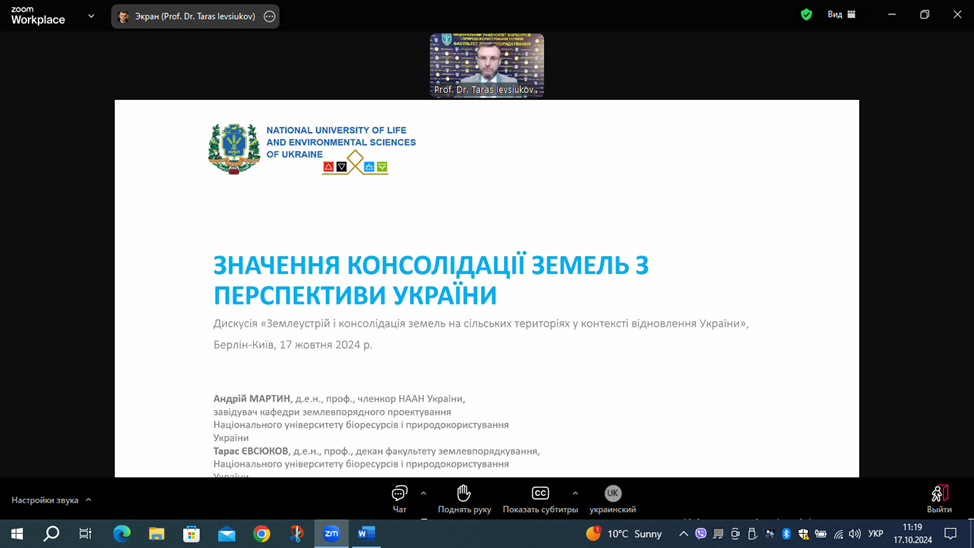Image resolution: width=974 pixels, height=548 pixels.
Task: Click the Meet Now camera tray icon
Action: point(735,534)
